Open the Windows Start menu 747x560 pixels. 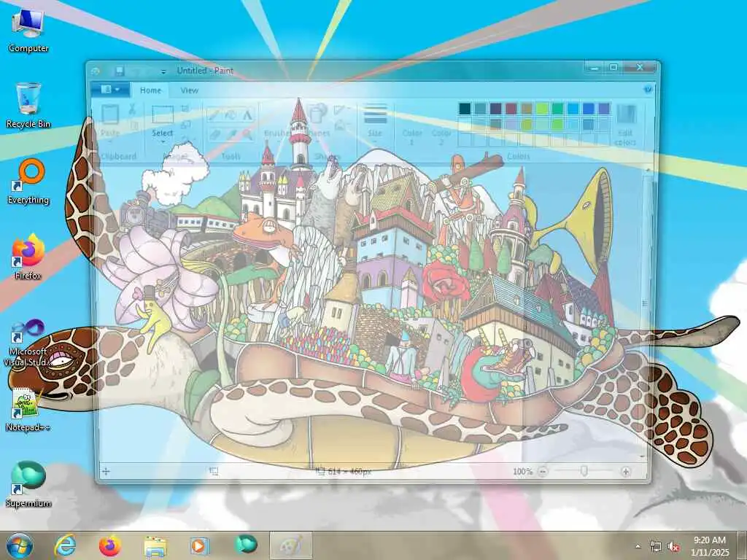coord(20,545)
